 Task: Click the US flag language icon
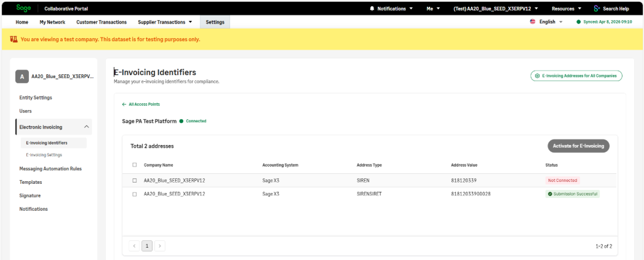click(x=533, y=22)
